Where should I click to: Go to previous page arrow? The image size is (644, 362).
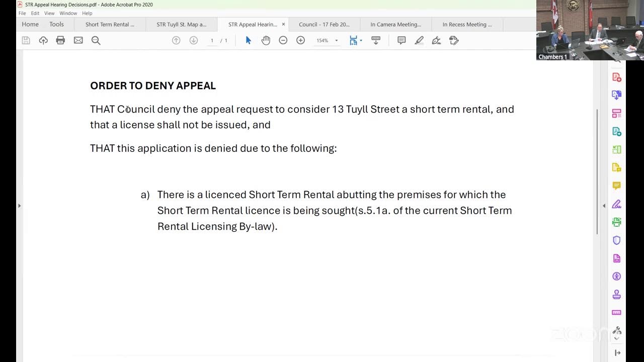coord(176,40)
